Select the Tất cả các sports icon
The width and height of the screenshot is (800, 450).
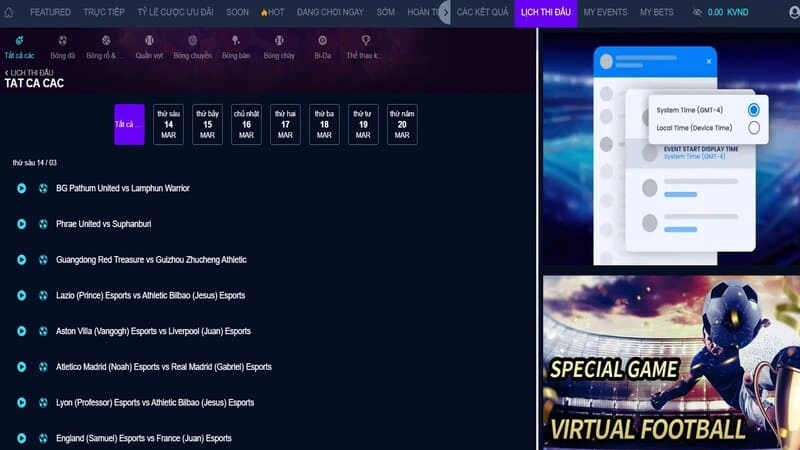19,40
